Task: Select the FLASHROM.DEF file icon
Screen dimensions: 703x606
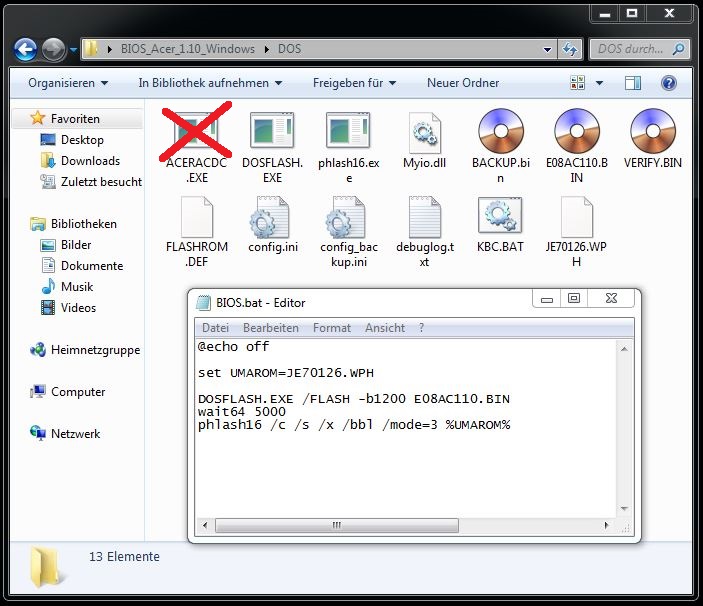Action: (x=196, y=217)
